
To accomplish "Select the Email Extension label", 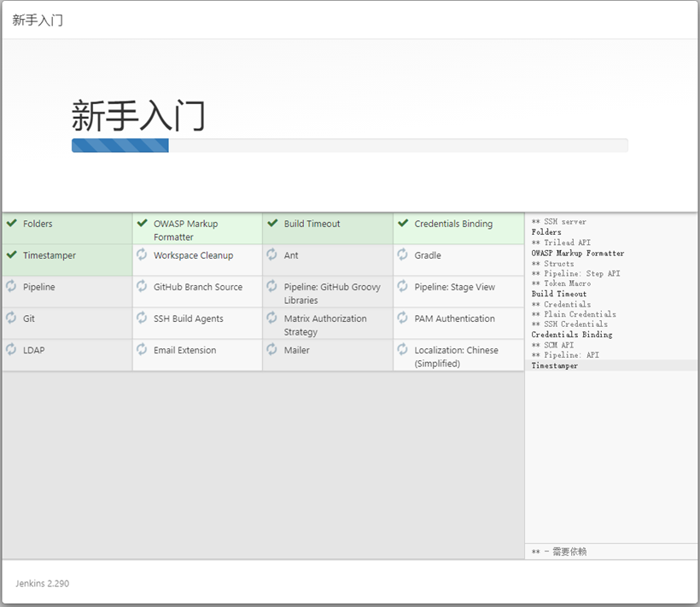I will pos(185,350).
